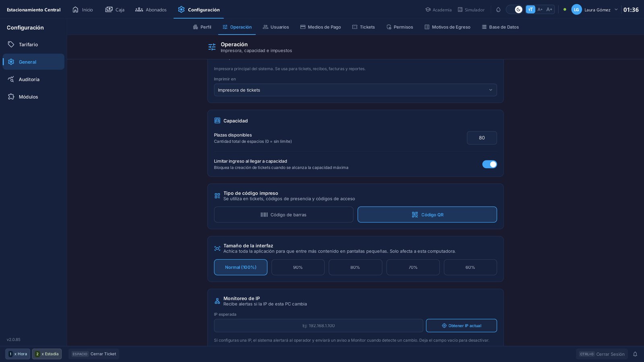644x362 pixels.
Task: Disable Limitar ingreso al llegar a capacidad
Action: (x=489, y=164)
